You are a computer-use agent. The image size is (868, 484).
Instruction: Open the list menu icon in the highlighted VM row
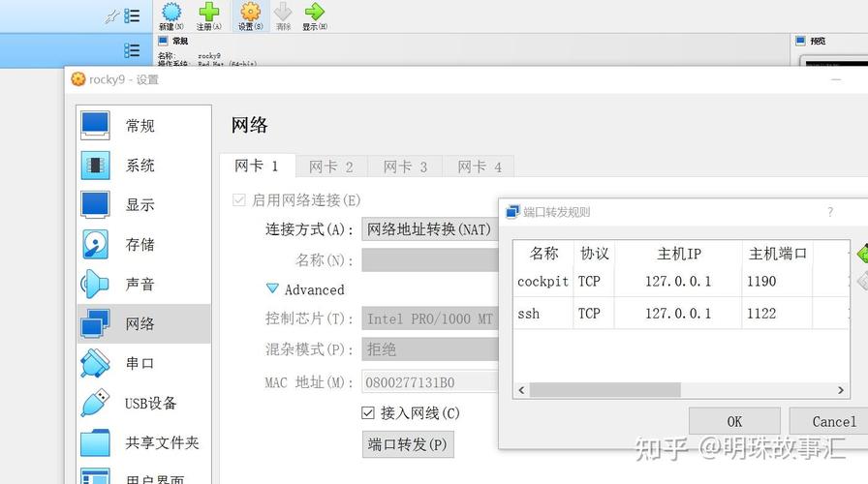tap(132, 51)
